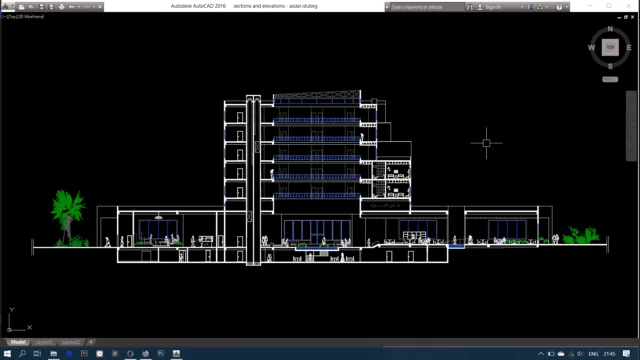Open the Help question mark icon
This screenshot has width=640, height=360.
coord(559,7)
